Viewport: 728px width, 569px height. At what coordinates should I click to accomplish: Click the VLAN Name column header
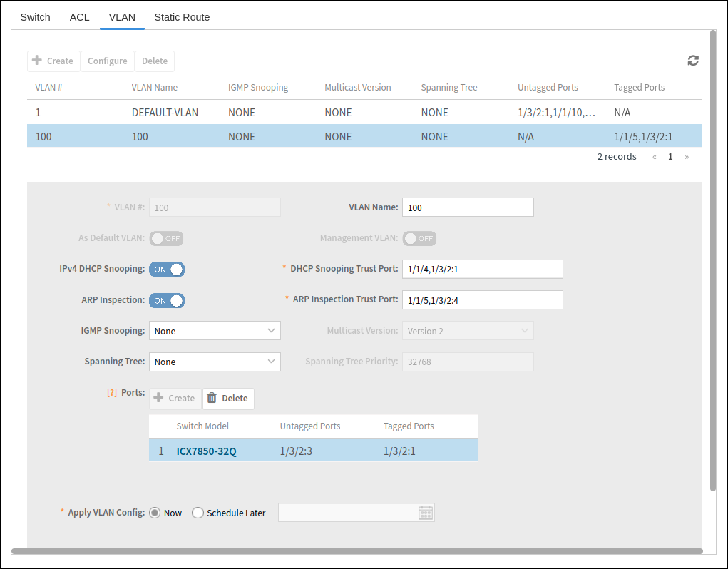(x=155, y=88)
